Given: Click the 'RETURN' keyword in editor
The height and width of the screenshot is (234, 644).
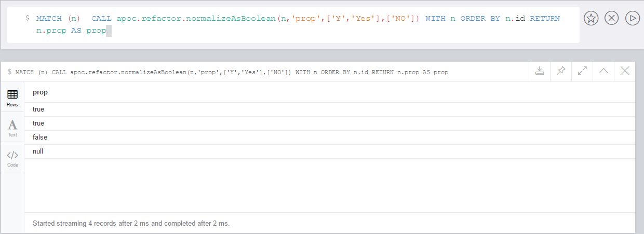Looking at the screenshot, I should pos(545,19).
